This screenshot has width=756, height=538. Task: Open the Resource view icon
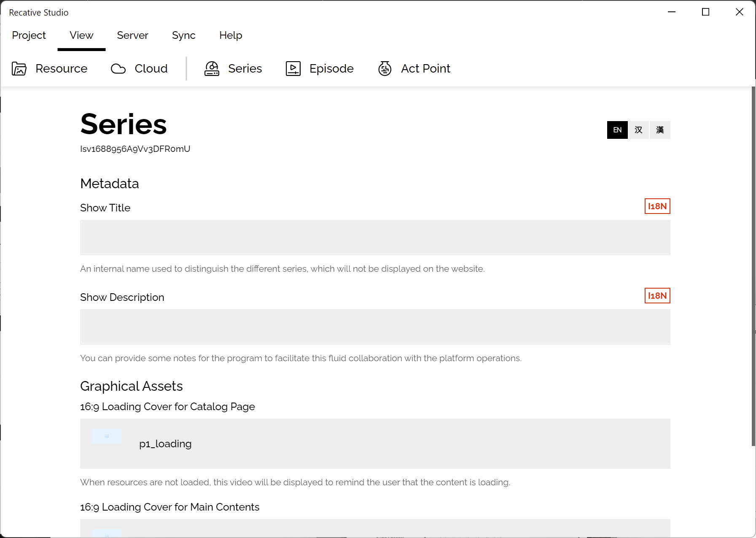19,68
